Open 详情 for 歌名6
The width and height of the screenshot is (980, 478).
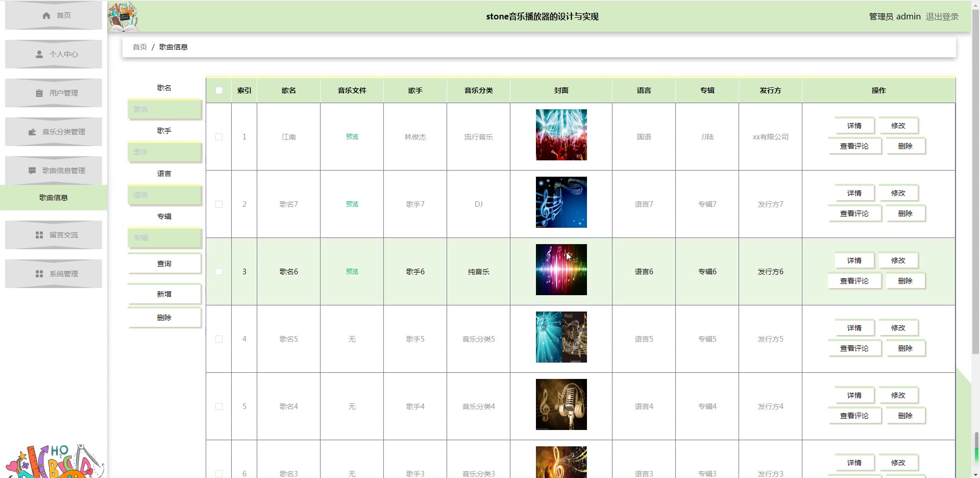click(854, 260)
